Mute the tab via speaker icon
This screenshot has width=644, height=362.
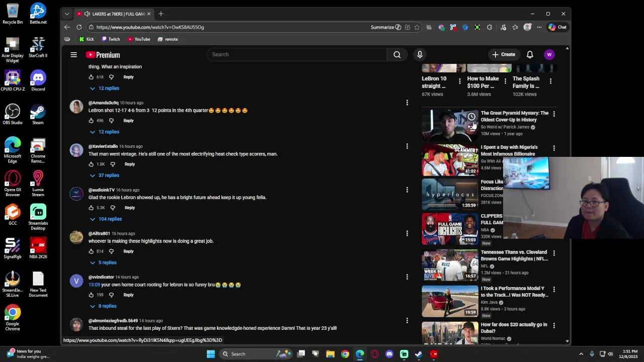pos(87,14)
